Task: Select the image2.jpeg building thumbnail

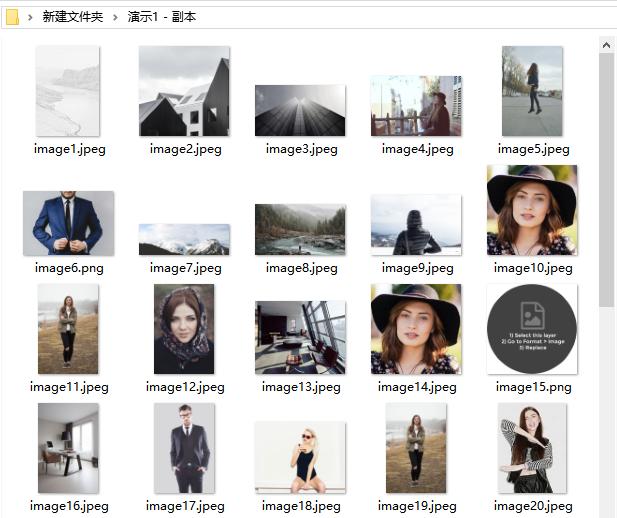Action: 184,91
